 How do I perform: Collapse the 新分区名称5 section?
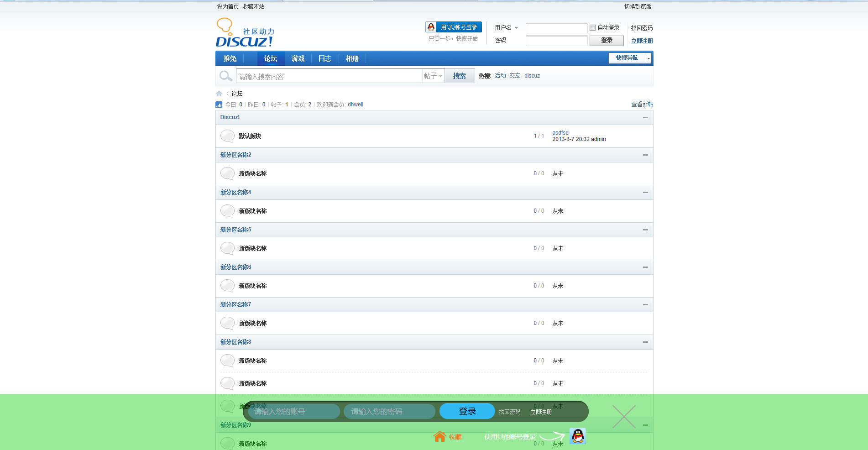click(x=645, y=230)
